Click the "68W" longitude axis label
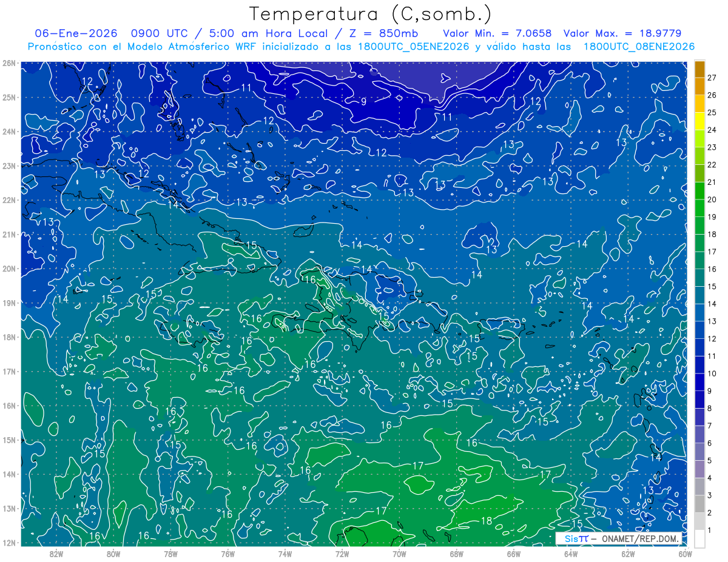Screen dimensions: 728x562 pos(456,554)
